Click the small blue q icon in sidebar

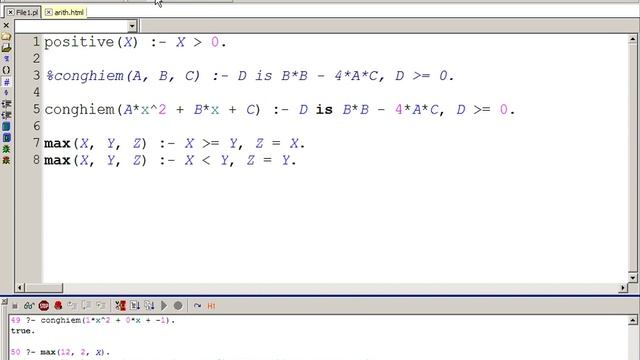point(6,59)
